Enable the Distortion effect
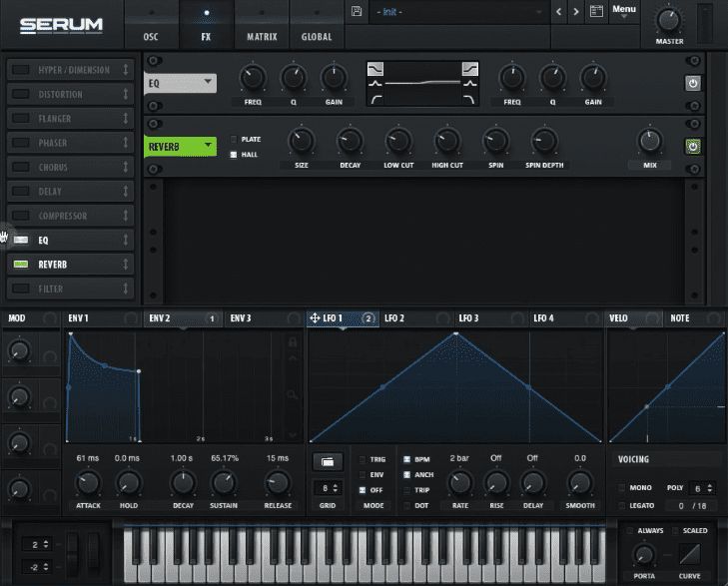 (x=21, y=94)
